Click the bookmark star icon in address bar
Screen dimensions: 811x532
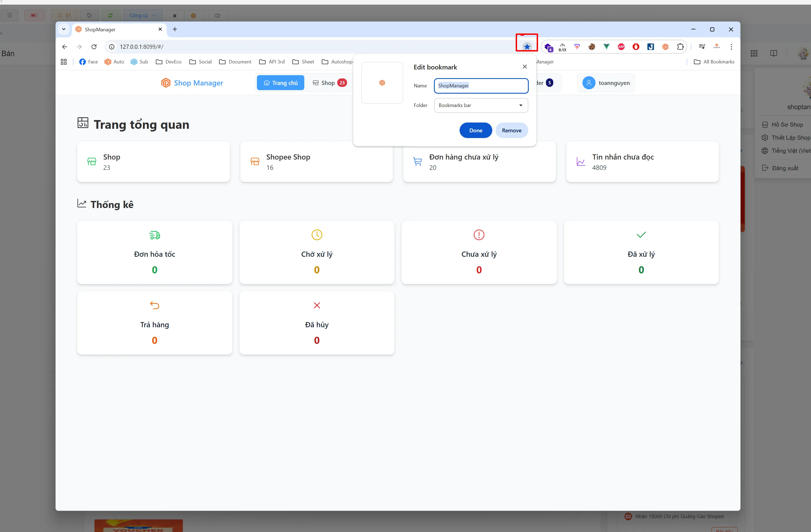[x=527, y=47]
